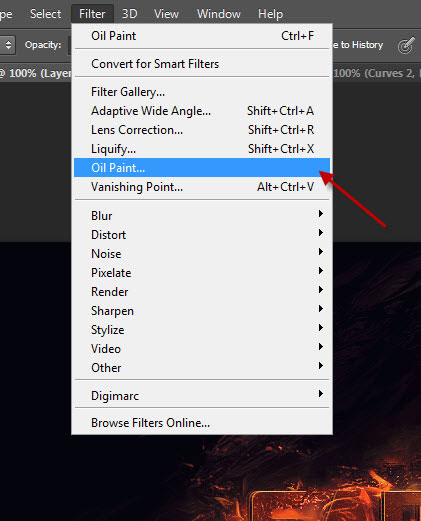Click Browse Filters Online... link
421x521 pixels.
202,423
